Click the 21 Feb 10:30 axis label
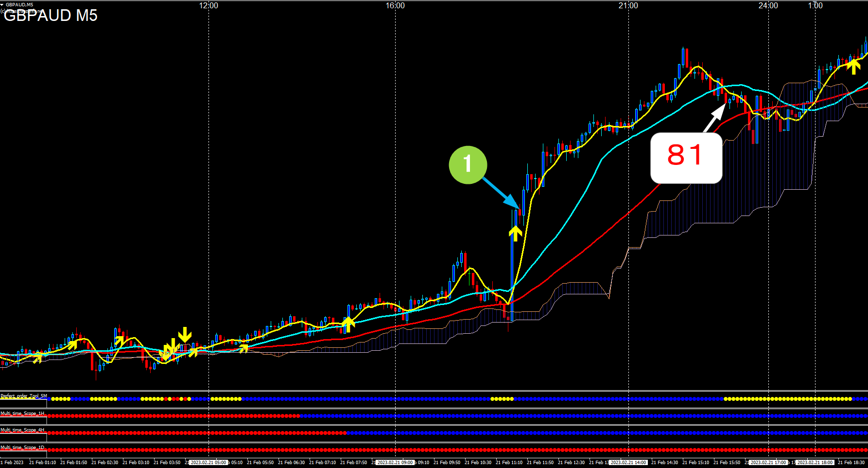 pyautogui.click(x=478, y=463)
